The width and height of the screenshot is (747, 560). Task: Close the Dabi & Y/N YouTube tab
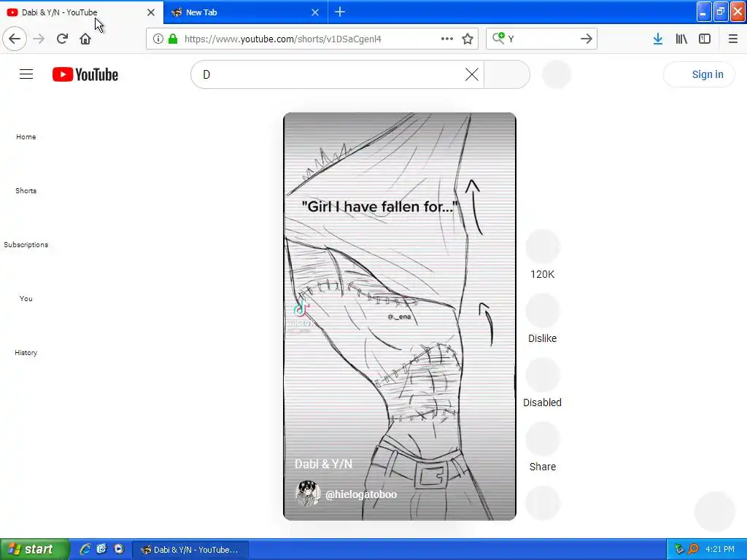[150, 12]
